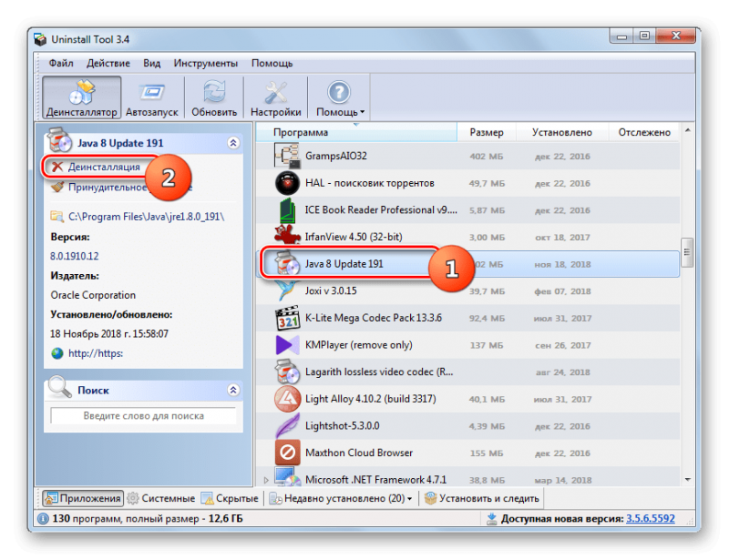
Task: Open the Вид menu
Action: pyautogui.click(x=151, y=63)
